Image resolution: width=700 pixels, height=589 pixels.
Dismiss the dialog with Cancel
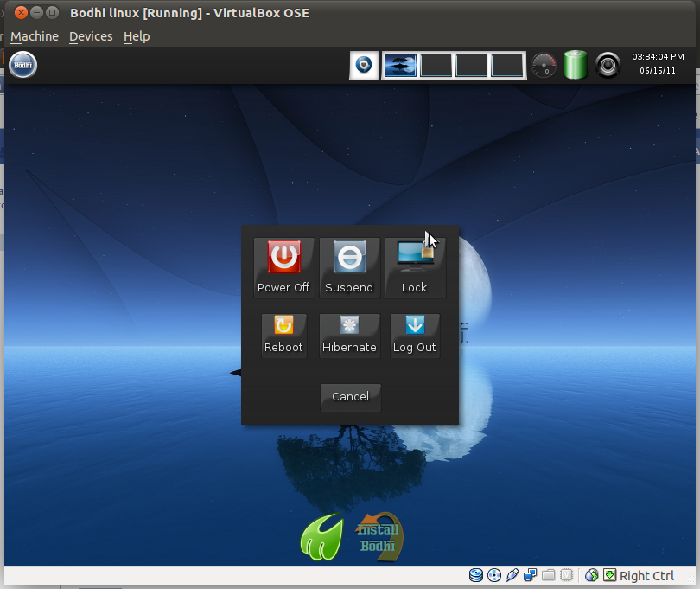350,397
